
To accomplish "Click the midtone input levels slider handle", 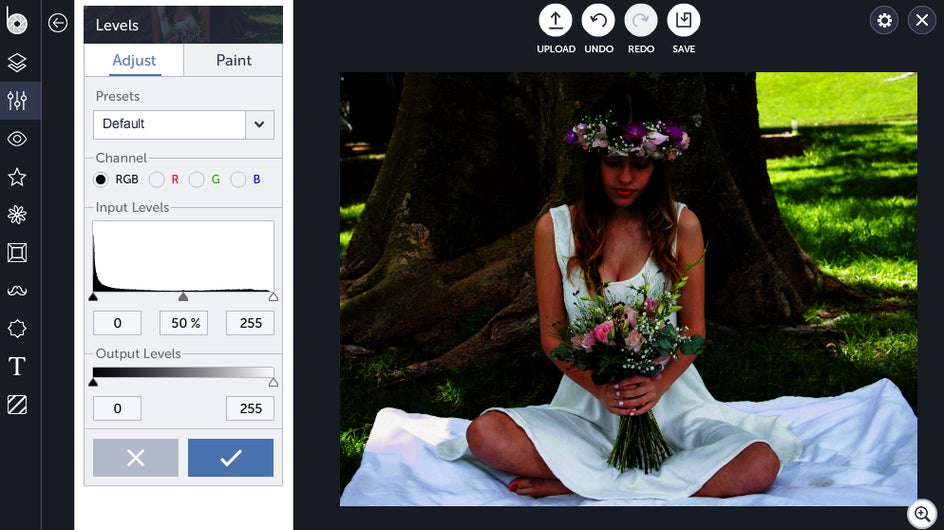I will (183, 296).
